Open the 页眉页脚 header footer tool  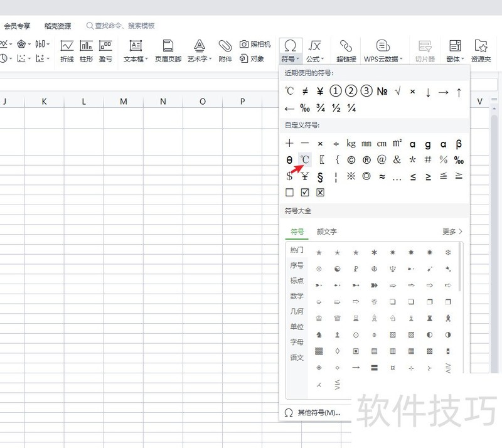(168, 51)
